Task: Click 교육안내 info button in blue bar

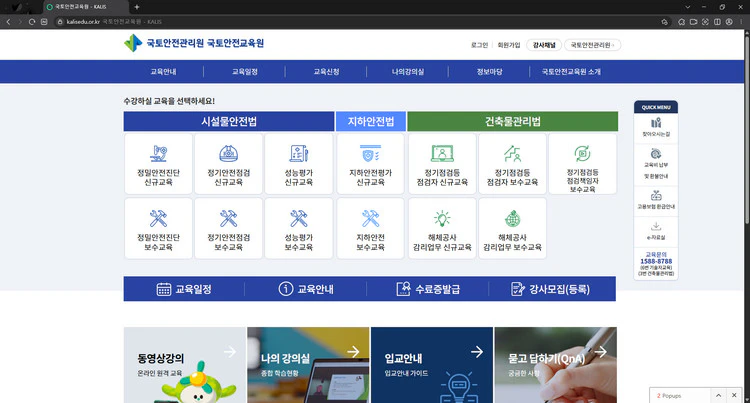Action: (x=306, y=289)
